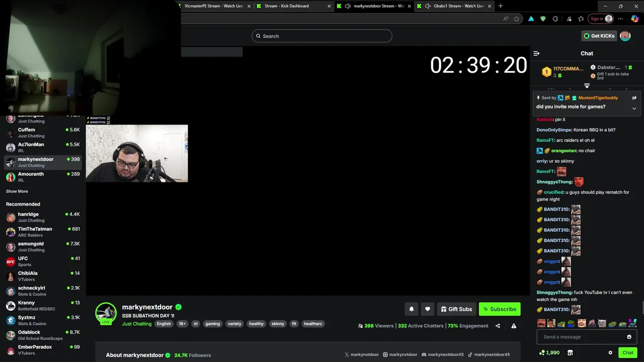Open hanridge recommended channel
Viewport: 644px width, 362px height.
coord(43,217)
